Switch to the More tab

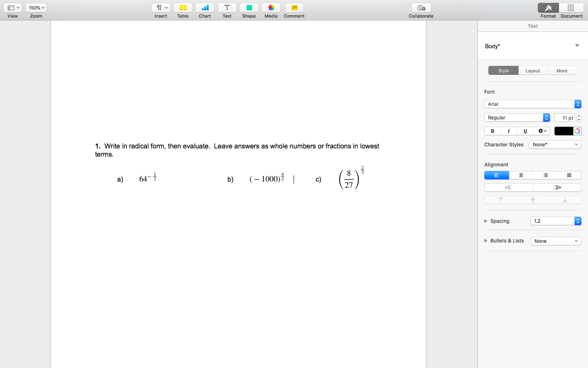tap(562, 70)
